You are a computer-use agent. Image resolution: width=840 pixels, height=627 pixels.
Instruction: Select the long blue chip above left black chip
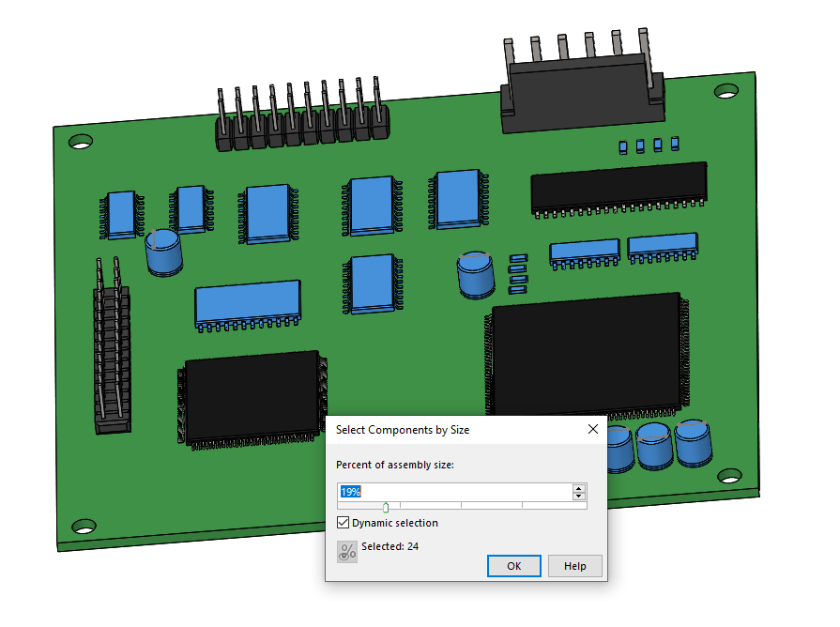[248, 302]
